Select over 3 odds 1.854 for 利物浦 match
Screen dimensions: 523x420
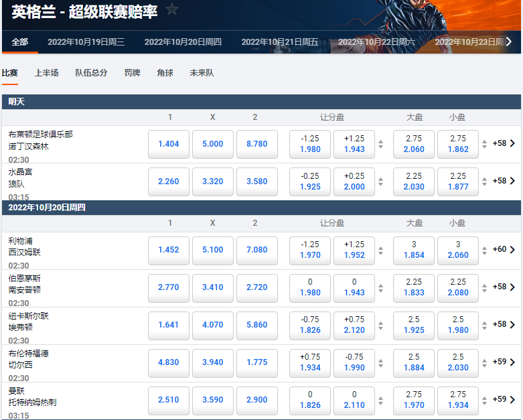click(x=413, y=250)
